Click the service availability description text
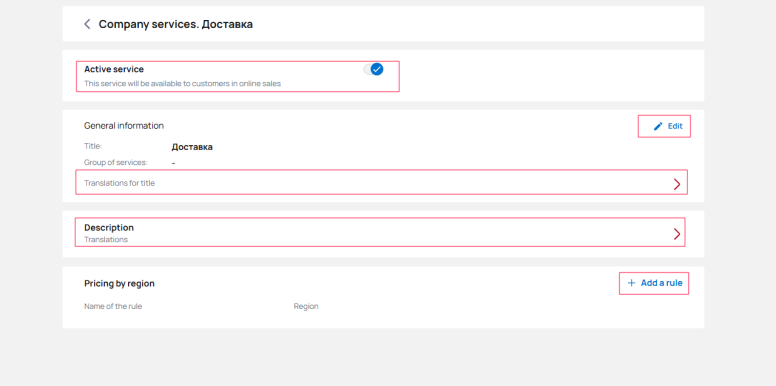The height and width of the screenshot is (386, 776). (182, 84)
